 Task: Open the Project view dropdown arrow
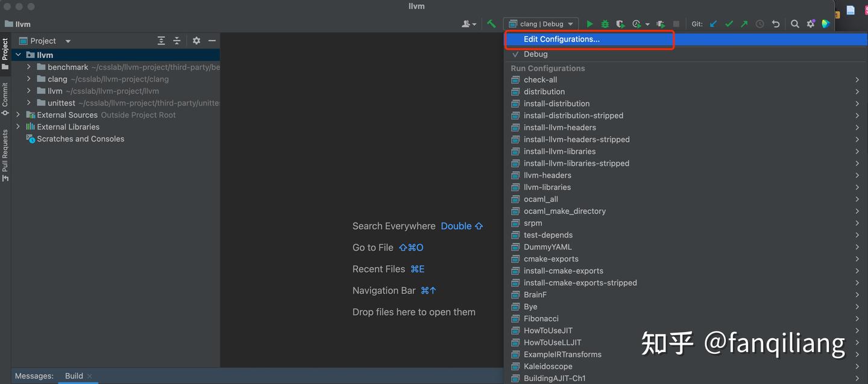pos(68,41)
